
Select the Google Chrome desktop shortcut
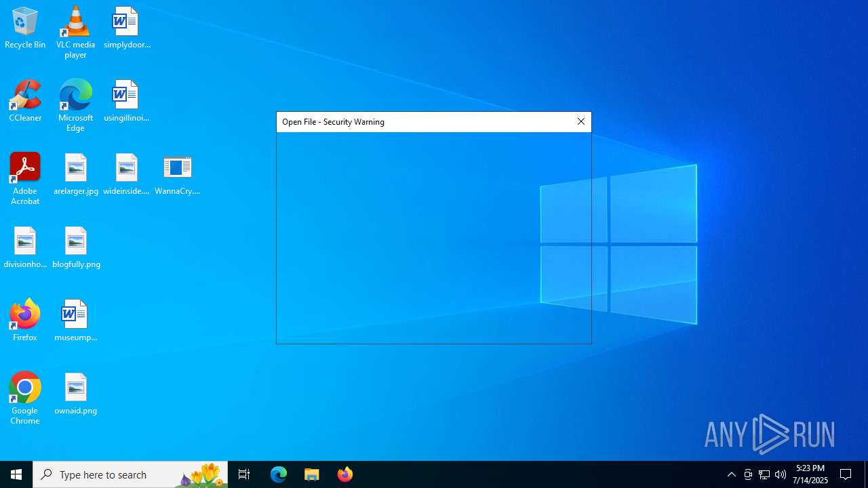point(25,398)
